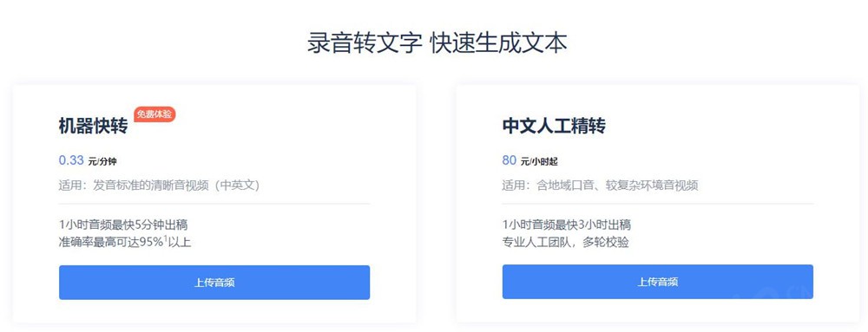868x332 pixels.
Task: Click the footnote superscript after 95%
Action: pyautogui.click(x=165, y=238)
